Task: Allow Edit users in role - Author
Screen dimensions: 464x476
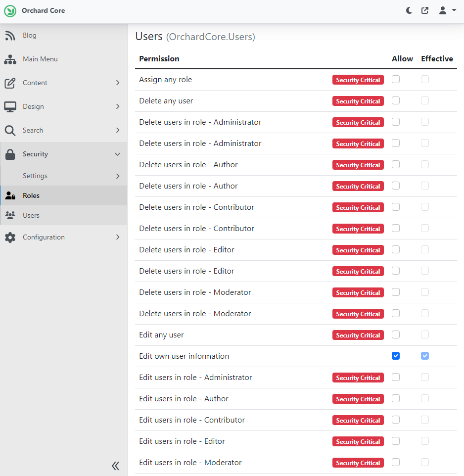Action: (396, 398)
